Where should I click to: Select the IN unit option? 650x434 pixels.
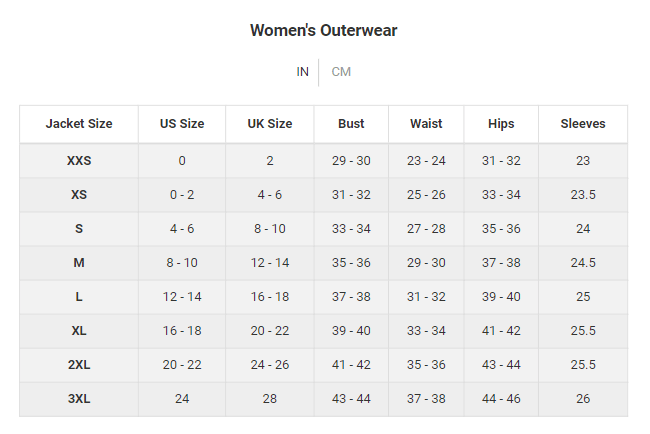303,72
